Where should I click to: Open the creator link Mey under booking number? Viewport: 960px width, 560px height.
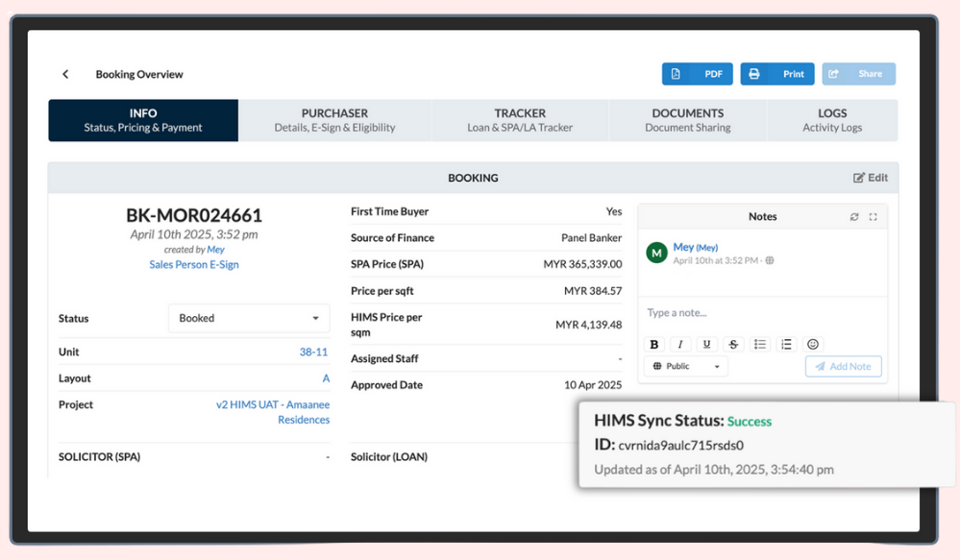[215, 250]
